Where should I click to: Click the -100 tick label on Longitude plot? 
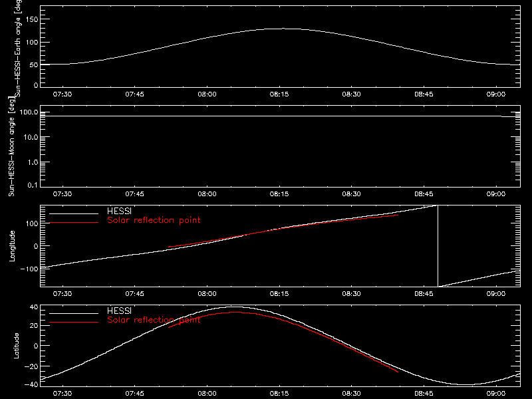(x=29, y=269)
